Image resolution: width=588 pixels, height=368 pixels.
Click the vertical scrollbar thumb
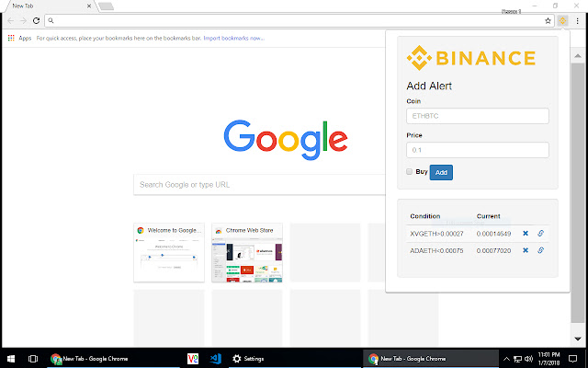578,192
